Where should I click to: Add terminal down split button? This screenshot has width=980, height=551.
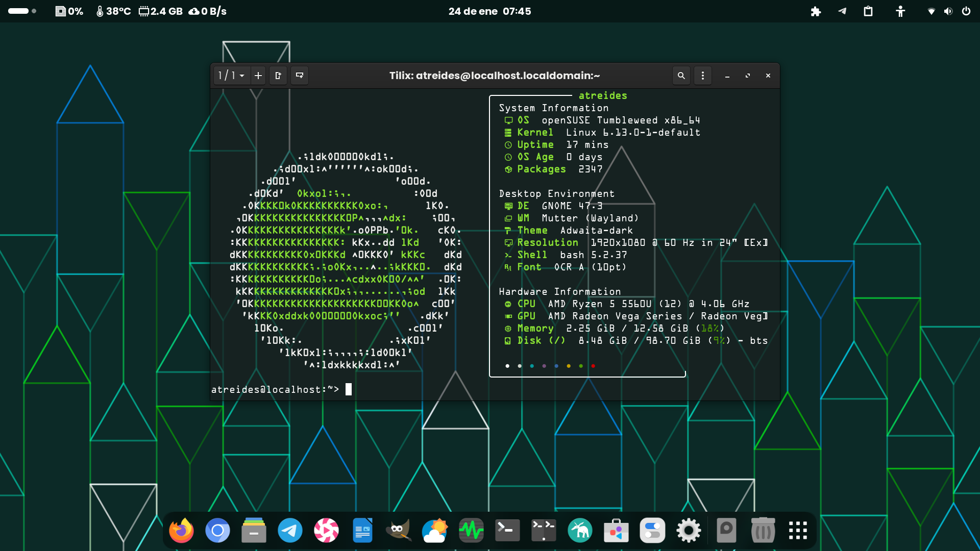[300, 76]
